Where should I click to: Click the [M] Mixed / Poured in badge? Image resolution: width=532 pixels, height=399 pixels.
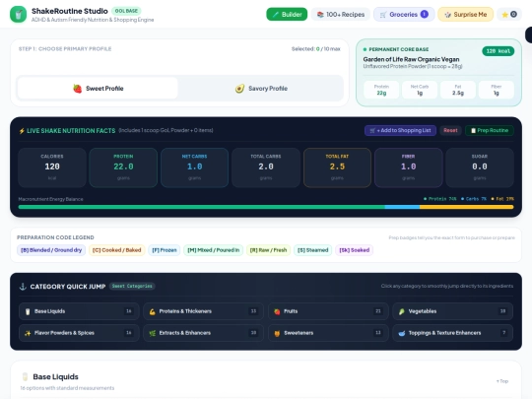pyautogui.click(x=214, y=250)
